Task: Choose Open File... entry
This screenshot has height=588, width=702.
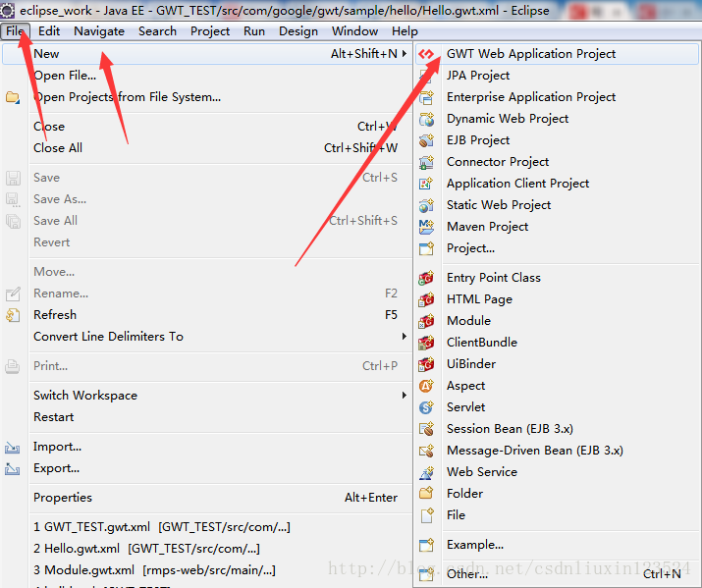Action: (x=207, y=76)
